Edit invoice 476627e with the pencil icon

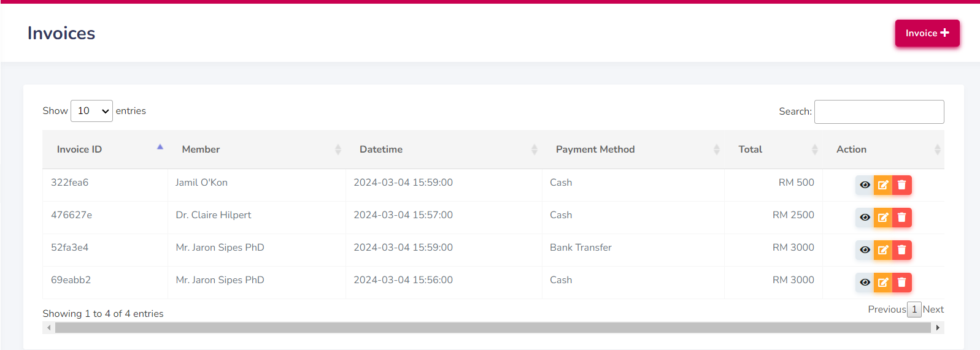click(883, 218)
